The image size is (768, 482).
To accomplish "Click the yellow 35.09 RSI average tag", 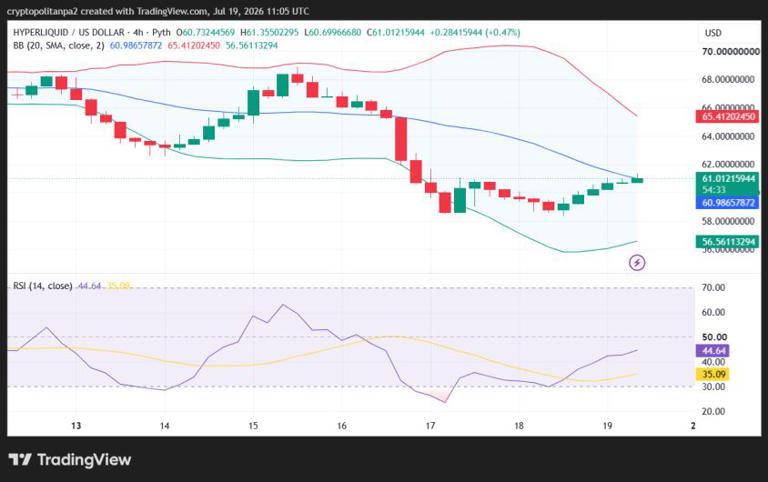I will coord(713,375).
